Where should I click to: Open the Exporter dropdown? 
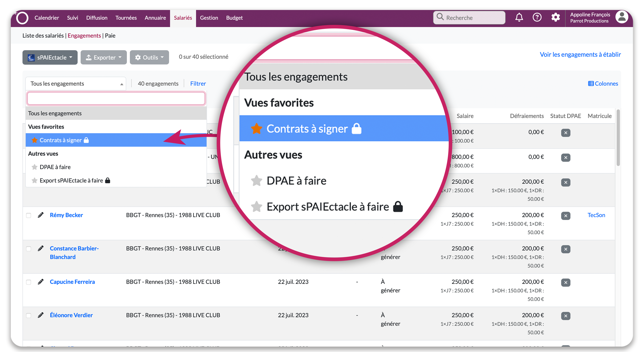click(103, 57)
